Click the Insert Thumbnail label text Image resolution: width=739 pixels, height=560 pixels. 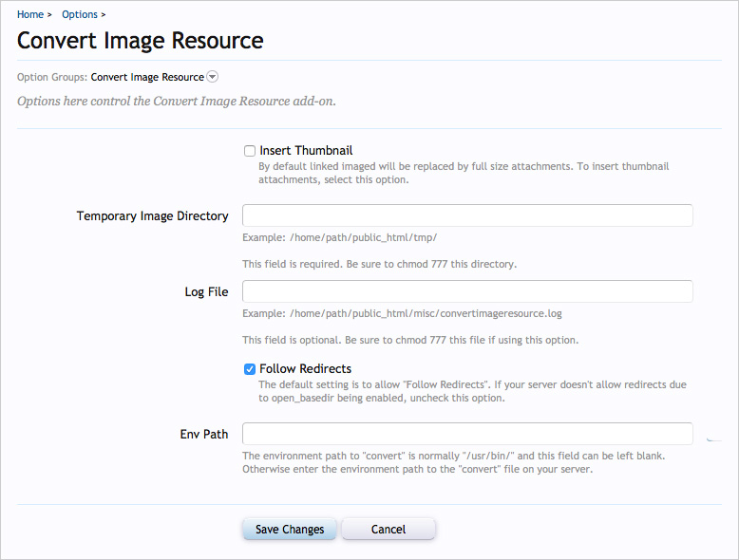[x=306, y=150]
